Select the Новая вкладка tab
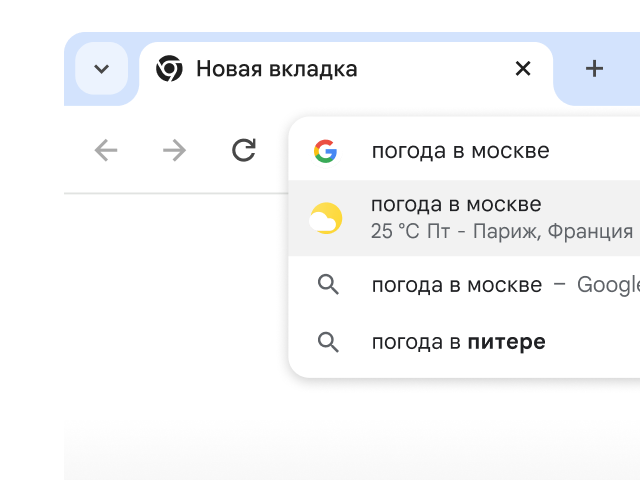640x480 pixels. pyautogui.click(x=300, y=69)
